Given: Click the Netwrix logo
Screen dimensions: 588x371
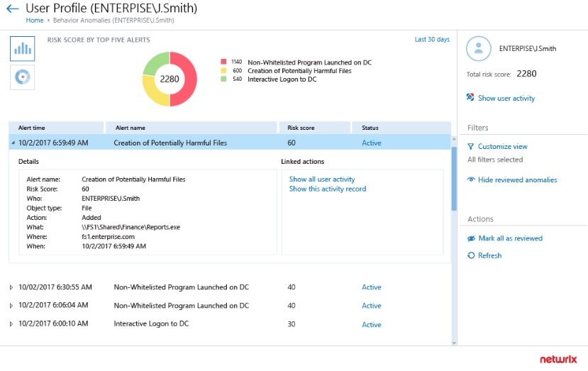Looking at the screenshot, I should tap(558, 360).
